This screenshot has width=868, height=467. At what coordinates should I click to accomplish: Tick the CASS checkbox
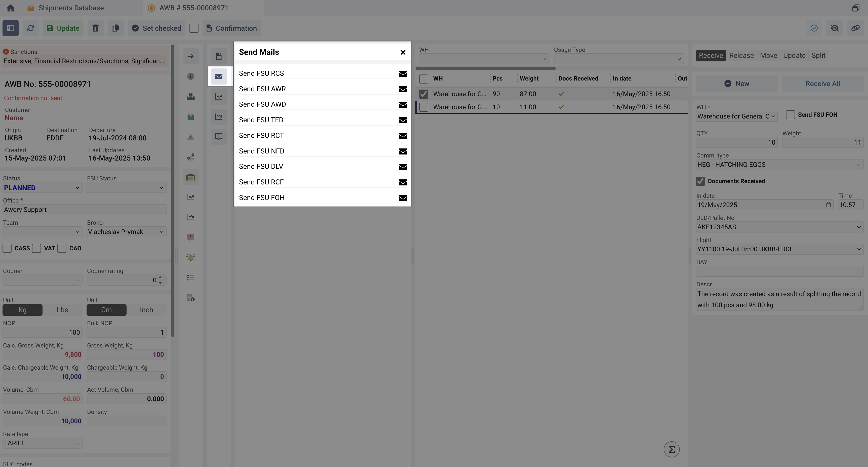point(7,248)
